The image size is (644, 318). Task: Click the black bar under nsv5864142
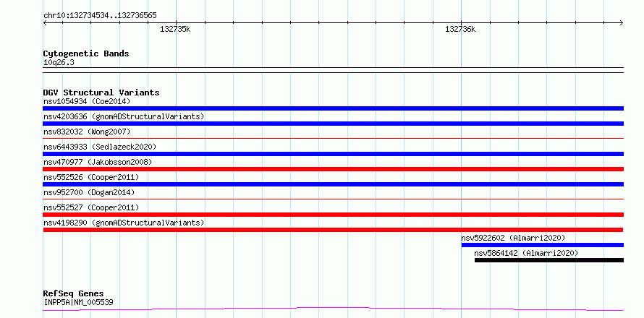tap(549, 260)
